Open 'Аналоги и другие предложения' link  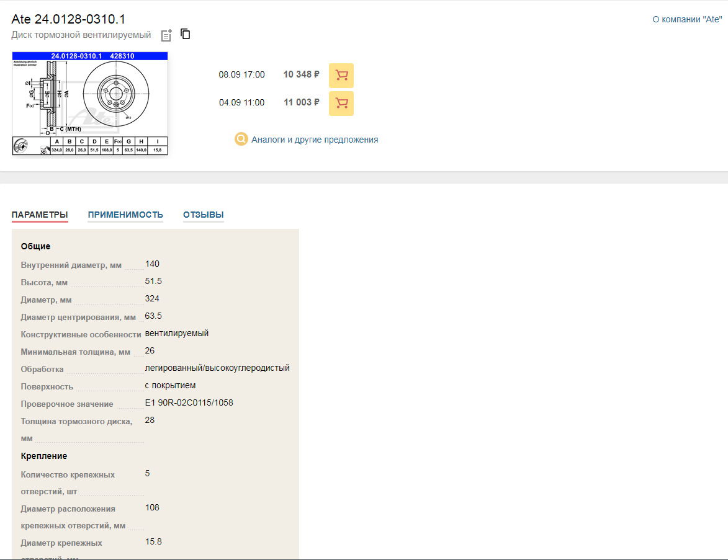click(314, 140)
